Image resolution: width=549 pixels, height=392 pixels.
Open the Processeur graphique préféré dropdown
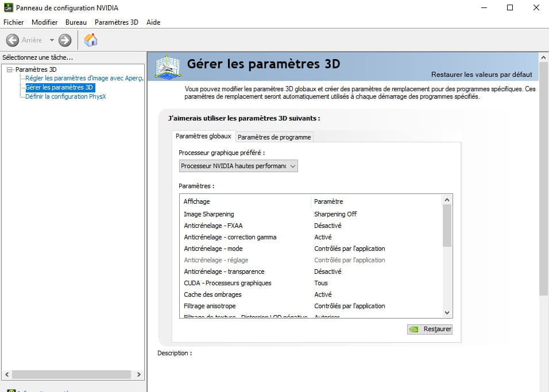pyautogui.click(x=238, y=166)
